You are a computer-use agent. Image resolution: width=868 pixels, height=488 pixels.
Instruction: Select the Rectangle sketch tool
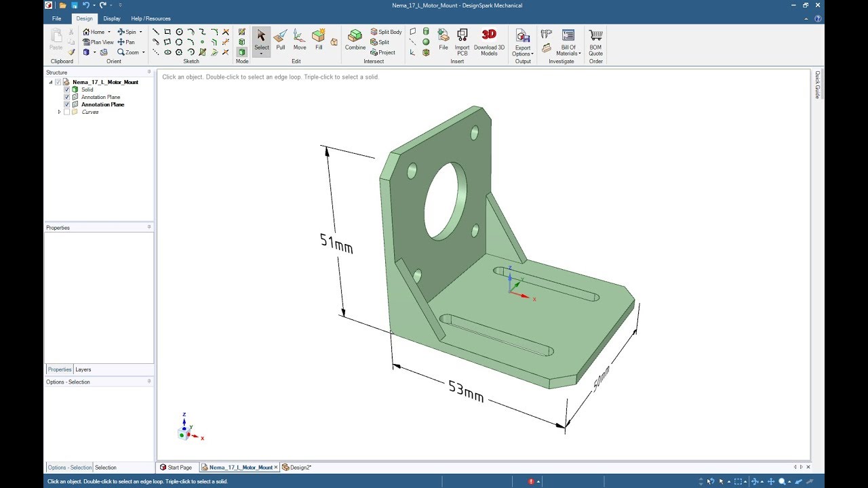[x=167, y=32]
